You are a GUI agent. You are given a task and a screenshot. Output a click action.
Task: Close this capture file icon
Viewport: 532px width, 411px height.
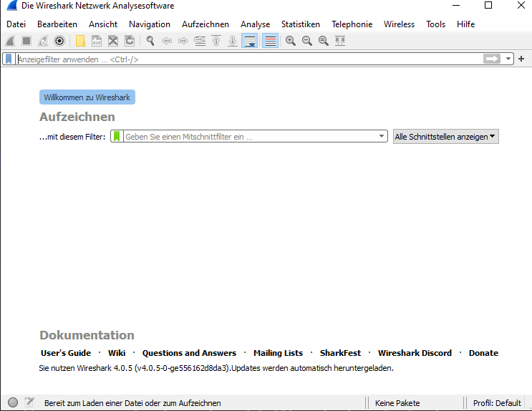(x=113, y=41)
